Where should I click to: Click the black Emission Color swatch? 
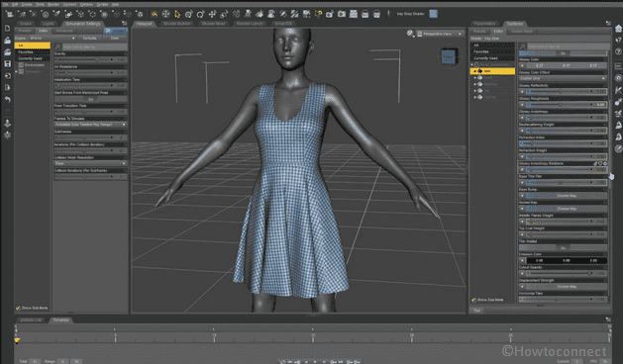[567, 260]
